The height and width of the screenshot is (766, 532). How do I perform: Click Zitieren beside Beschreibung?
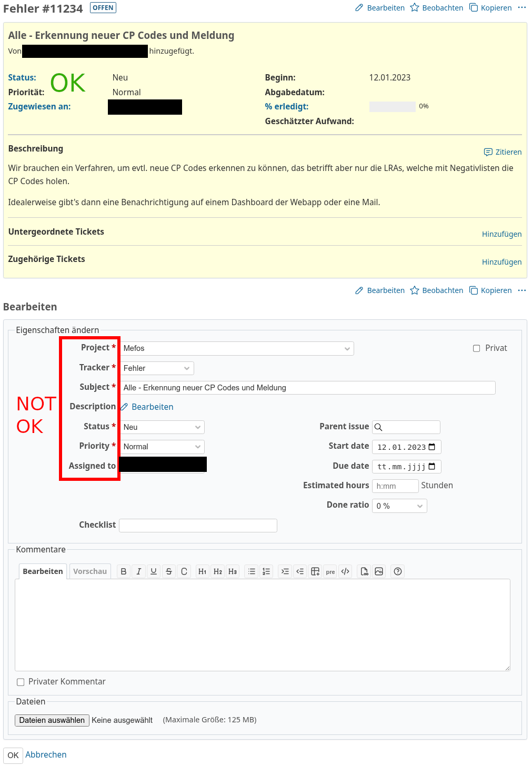click(503, 152)
